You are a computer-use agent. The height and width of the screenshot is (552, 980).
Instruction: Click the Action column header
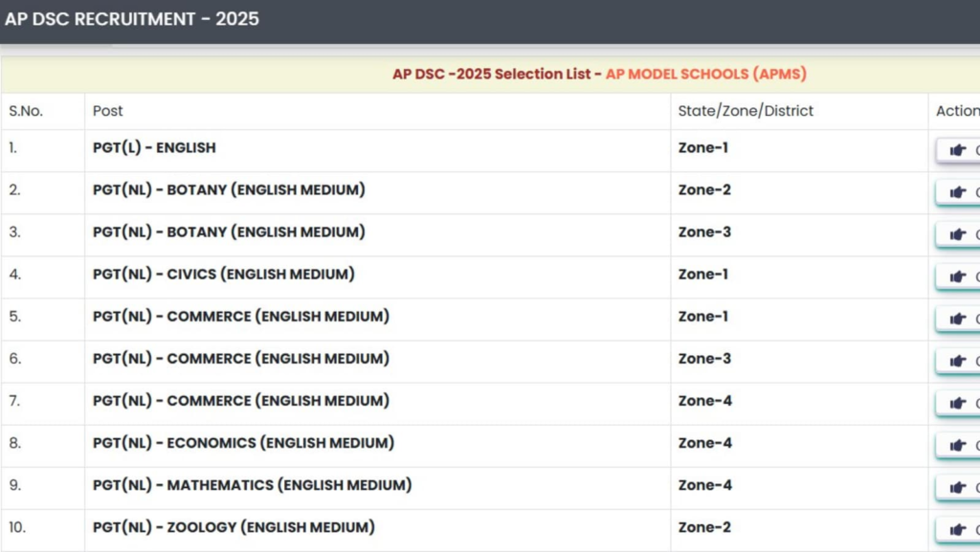tap(954, 111)
